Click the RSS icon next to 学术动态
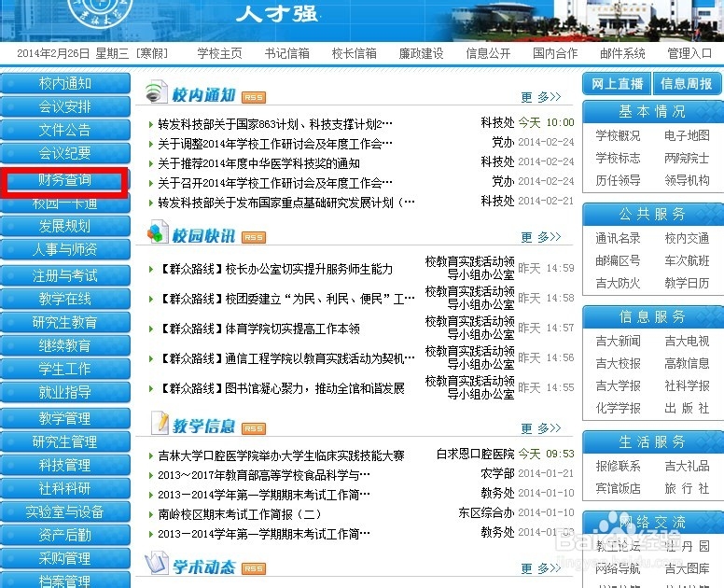This screenshot has height=588, width=724. coord(254,568)
